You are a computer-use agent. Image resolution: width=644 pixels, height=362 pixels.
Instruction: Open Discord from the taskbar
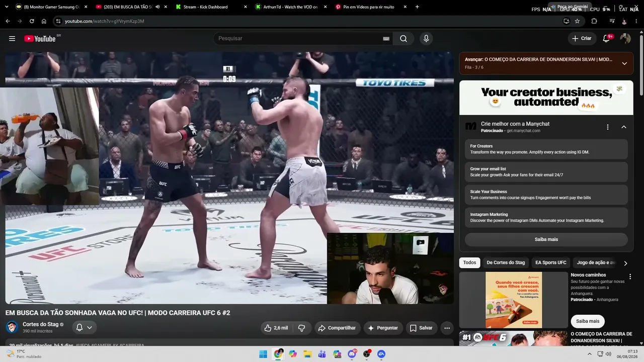(352, 354)
